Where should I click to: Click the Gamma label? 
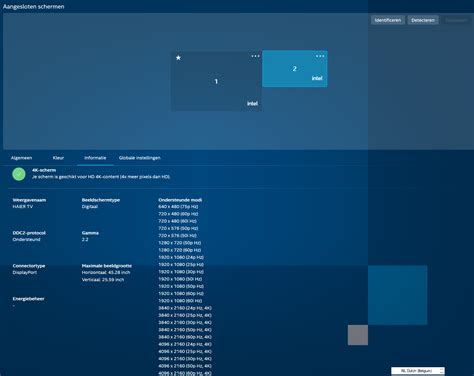point(90,233)
